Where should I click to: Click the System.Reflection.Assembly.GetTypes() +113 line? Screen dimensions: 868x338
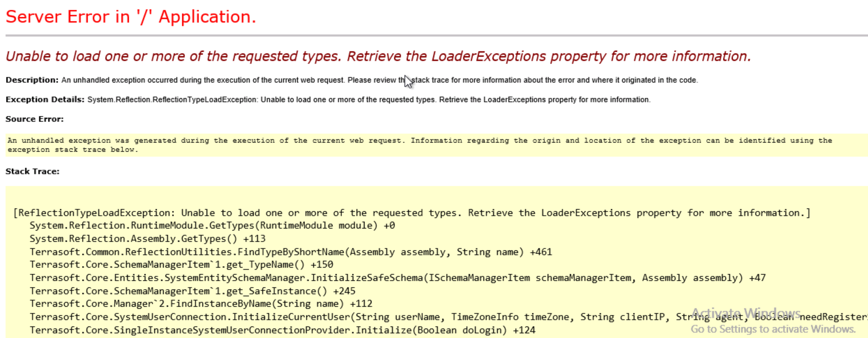click(147, 239)
